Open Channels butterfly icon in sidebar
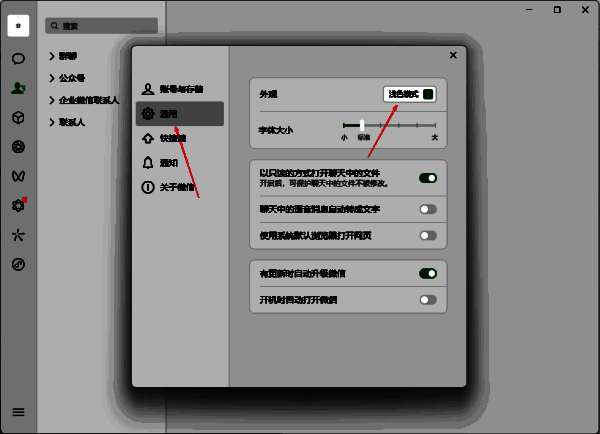This screenshot has width=600, height=434. coord(18,176)
